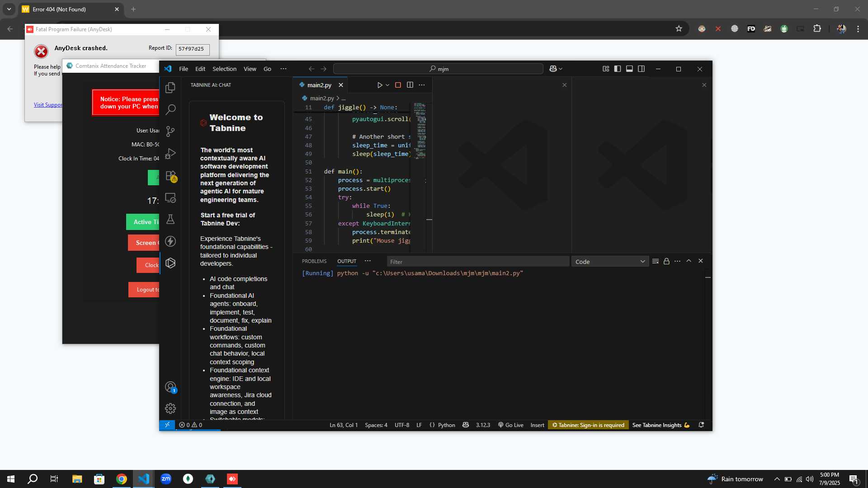Toggle the secondary side bar

tap(641, 69)
